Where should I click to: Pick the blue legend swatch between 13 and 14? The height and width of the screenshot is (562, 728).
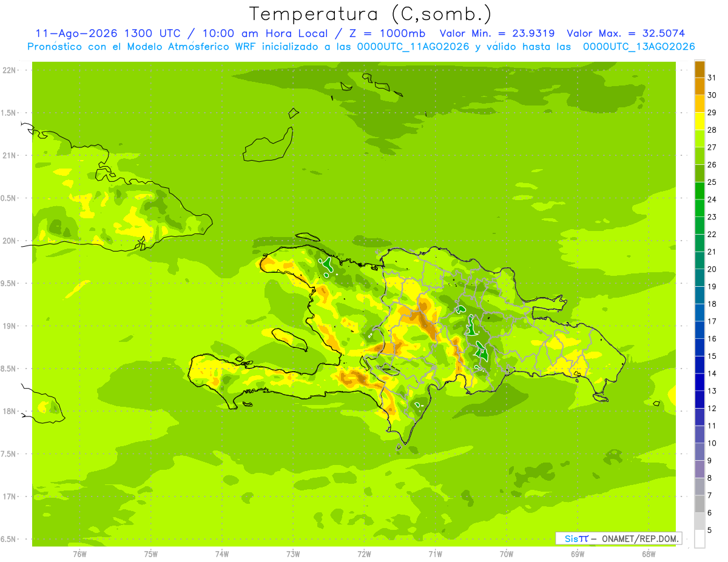point(699,383)
